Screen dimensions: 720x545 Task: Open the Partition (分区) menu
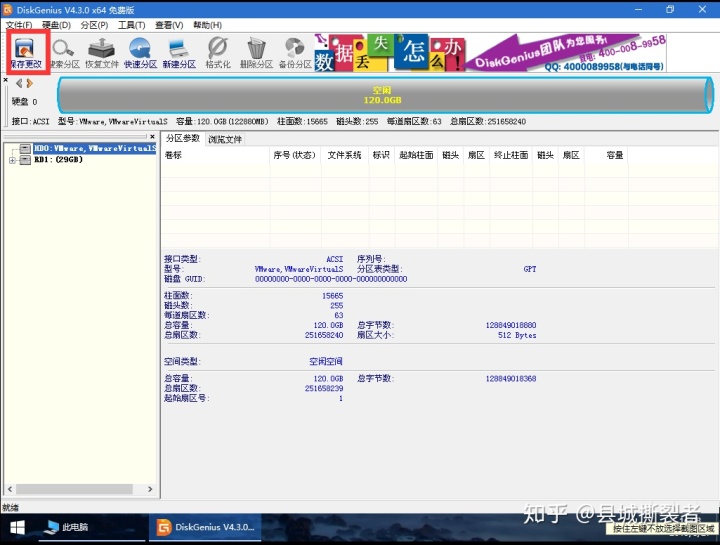click(x=94, y=25)
